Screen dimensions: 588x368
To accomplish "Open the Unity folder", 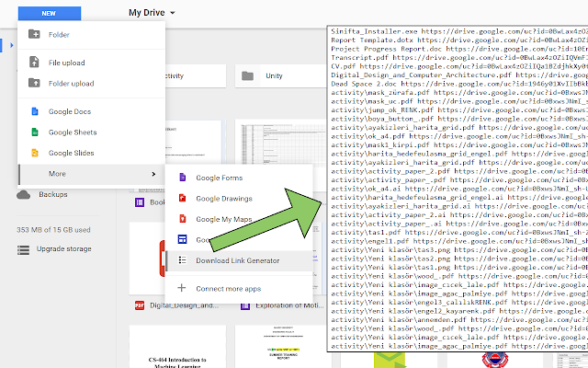I will click(280, 75).
